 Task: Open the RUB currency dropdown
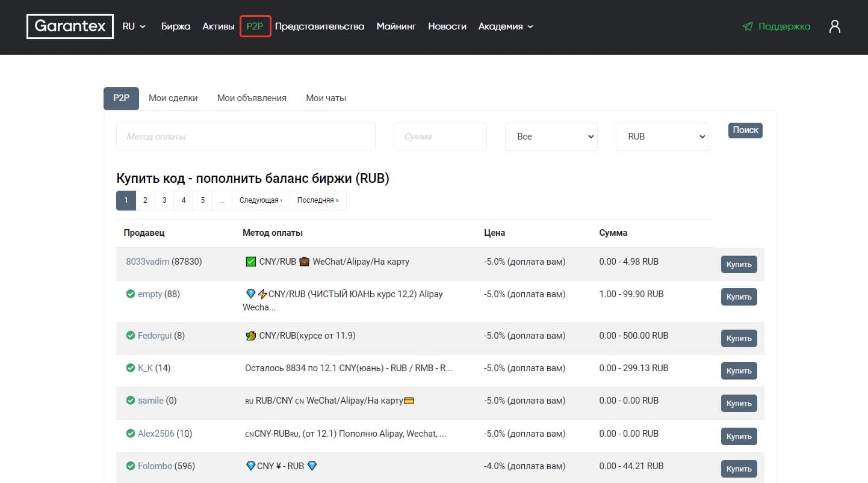point(662,137)
